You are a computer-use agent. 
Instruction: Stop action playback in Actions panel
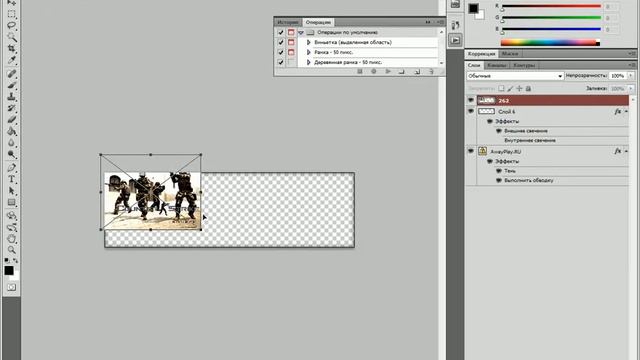(x=360, y=71)
